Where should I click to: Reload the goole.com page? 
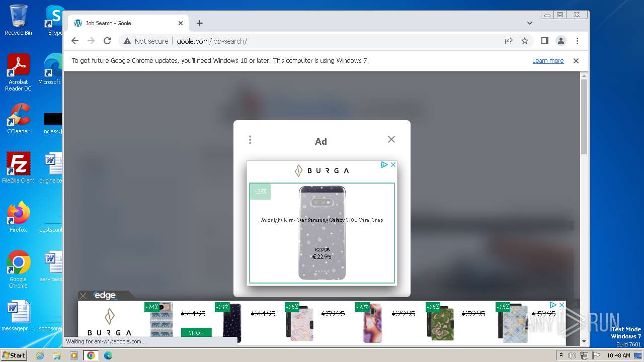pos(107,41)
